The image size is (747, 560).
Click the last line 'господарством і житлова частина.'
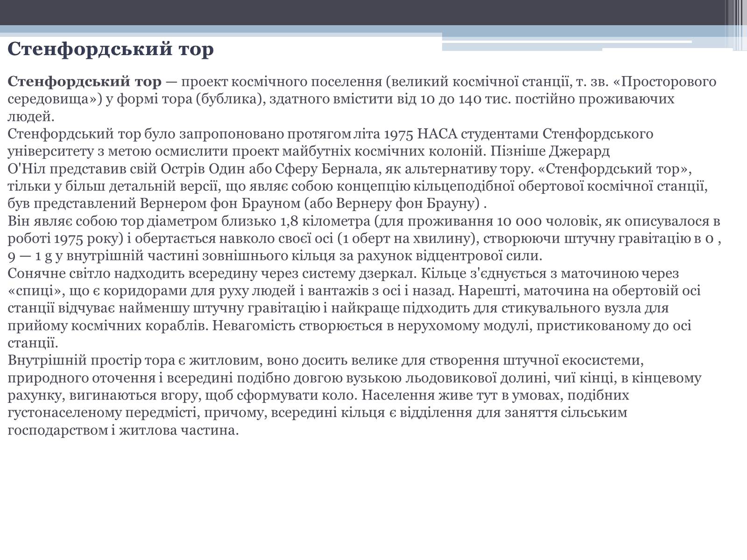tap(123, 430)
